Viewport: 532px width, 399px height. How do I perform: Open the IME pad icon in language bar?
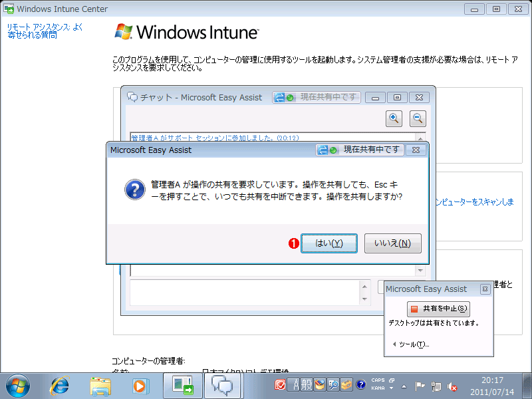320,385
